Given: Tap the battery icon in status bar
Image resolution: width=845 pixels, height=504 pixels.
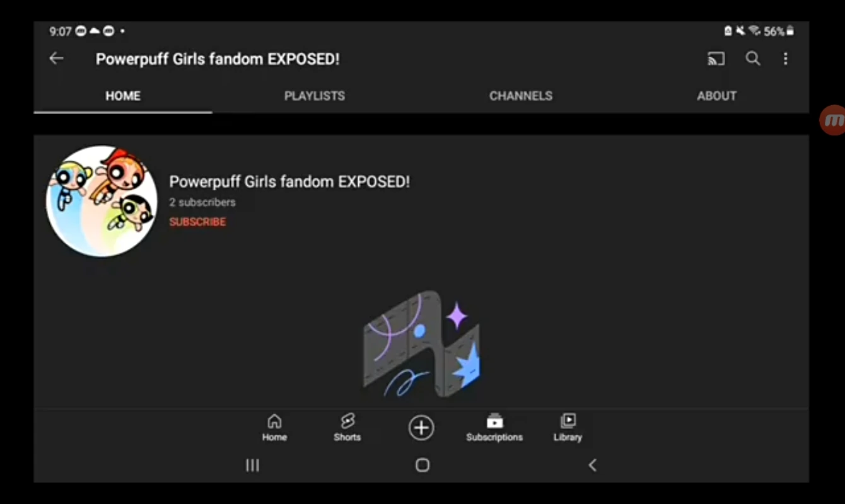Looking at the screenshot, I should tap(790, 31).
